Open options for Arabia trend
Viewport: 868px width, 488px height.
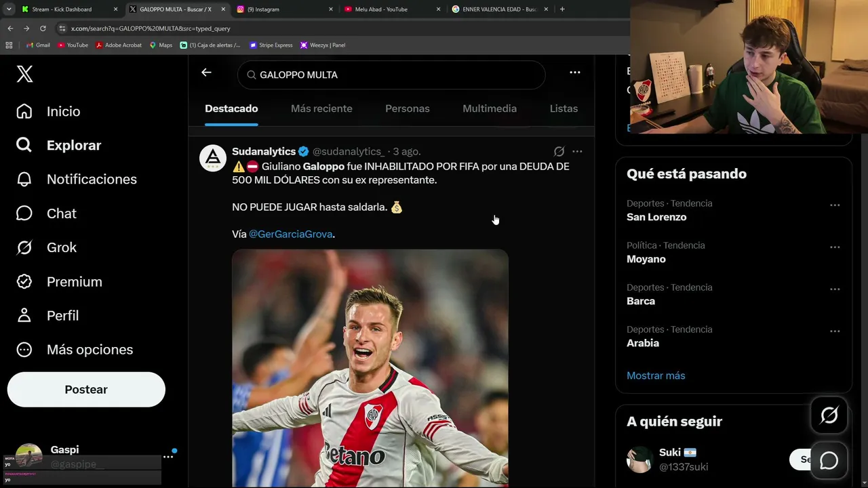(x=835, y=331)
